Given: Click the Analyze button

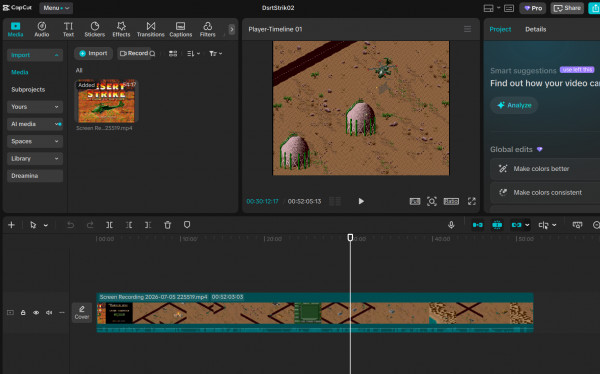Looking at the screenshot, I should pyautogui.click(x=514, y=105).
